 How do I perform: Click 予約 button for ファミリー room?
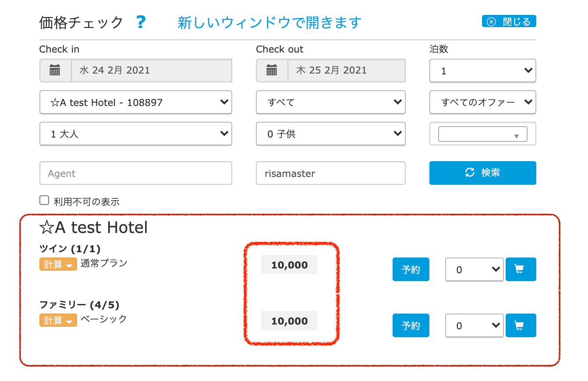pos(411,325)
